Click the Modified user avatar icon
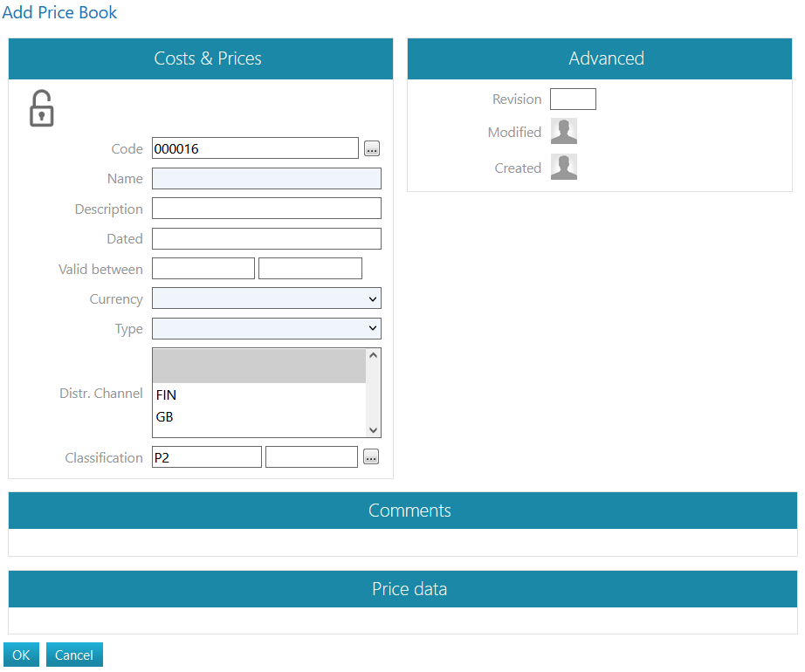805x672 pixels. coord(563,132)
